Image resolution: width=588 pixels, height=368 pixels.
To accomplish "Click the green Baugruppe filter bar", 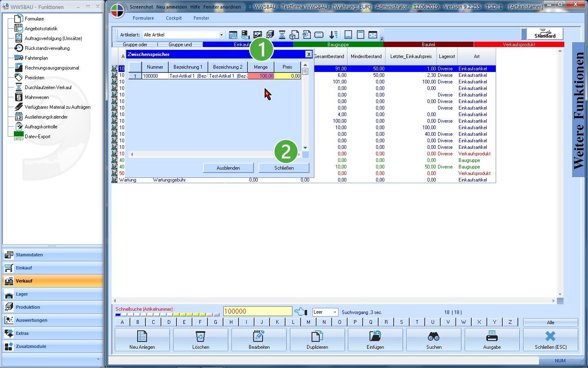I will 338,45.
